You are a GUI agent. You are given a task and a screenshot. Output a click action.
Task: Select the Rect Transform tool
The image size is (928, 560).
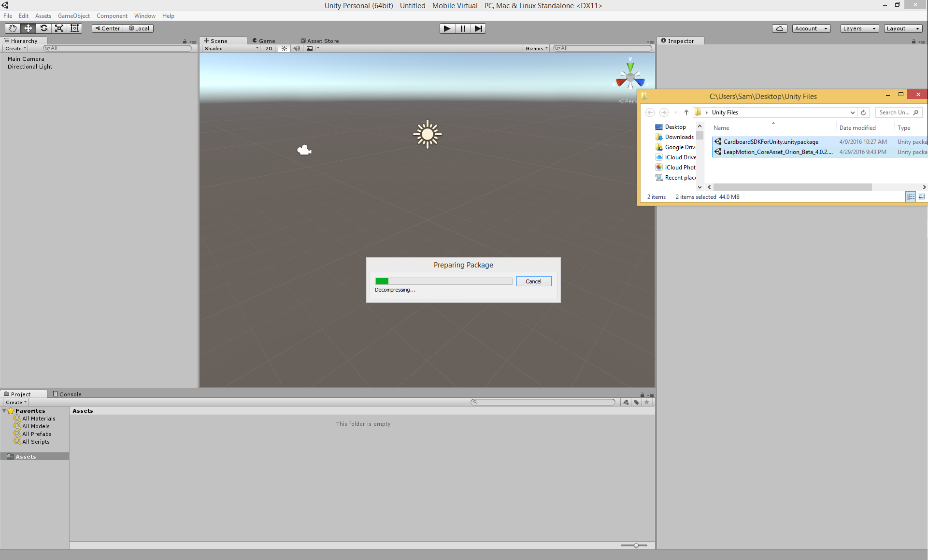[x=74, y=28]
